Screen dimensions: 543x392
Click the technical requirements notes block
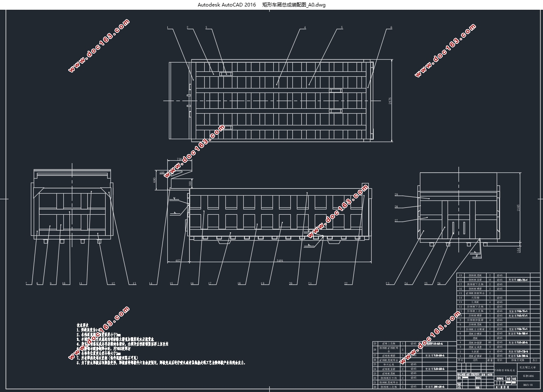161,344
